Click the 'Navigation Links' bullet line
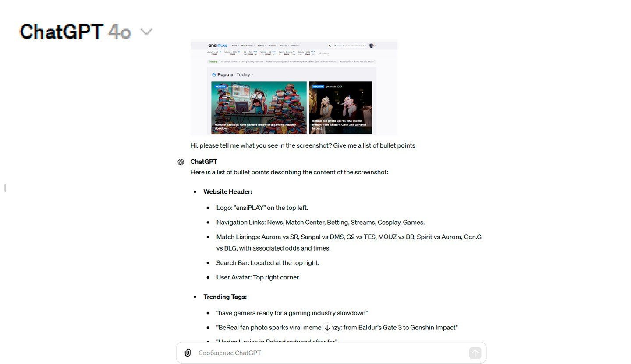631x364 pixels. coord(320,222)
